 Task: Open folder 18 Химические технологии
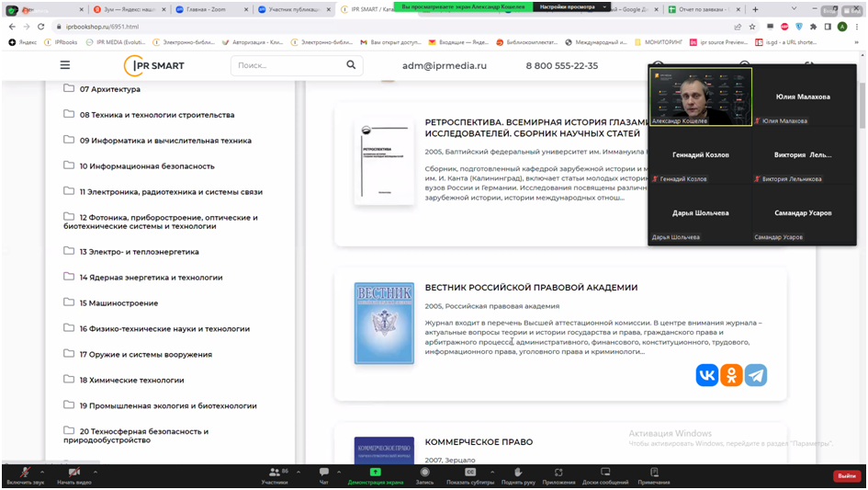click(124, 380)
